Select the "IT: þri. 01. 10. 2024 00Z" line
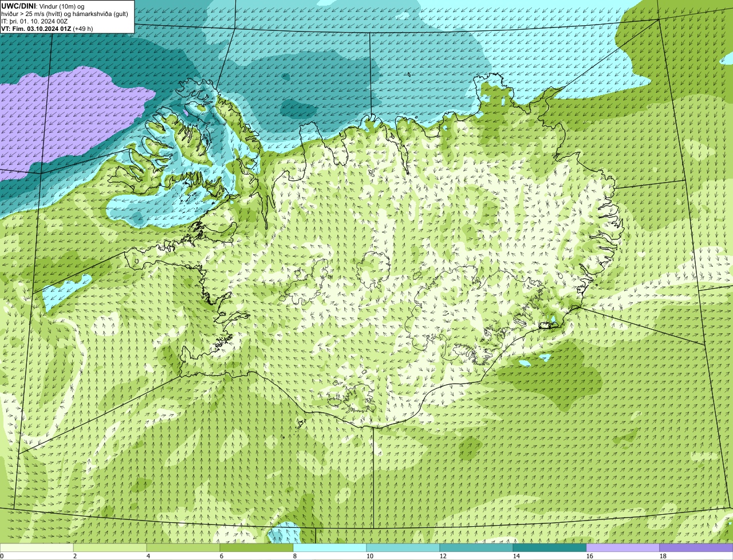 point(34,21)
